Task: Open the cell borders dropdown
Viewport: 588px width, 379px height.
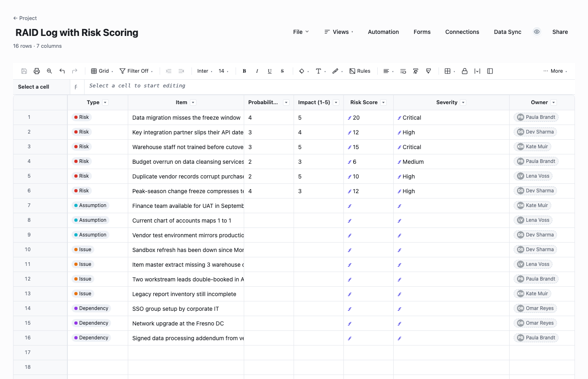Action: click(450, 71)
